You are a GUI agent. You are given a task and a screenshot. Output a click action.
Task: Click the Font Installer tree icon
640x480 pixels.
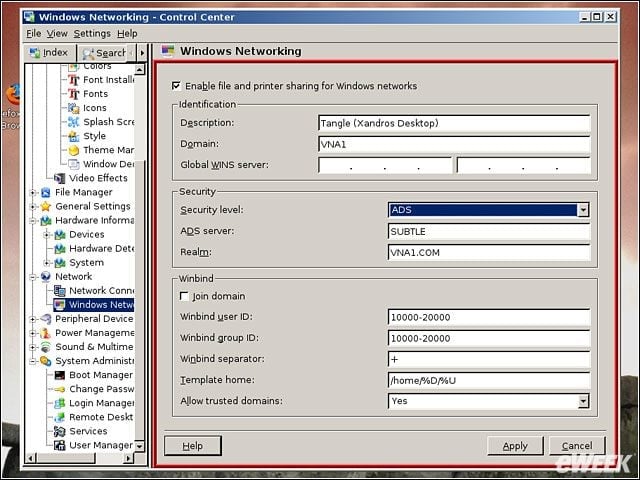click(73, 80)
